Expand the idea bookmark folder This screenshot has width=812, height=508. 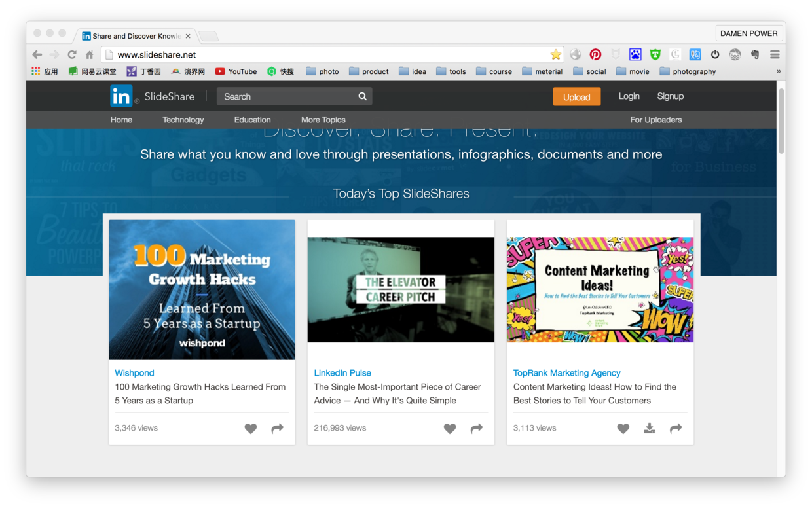(x=413, y=71)
